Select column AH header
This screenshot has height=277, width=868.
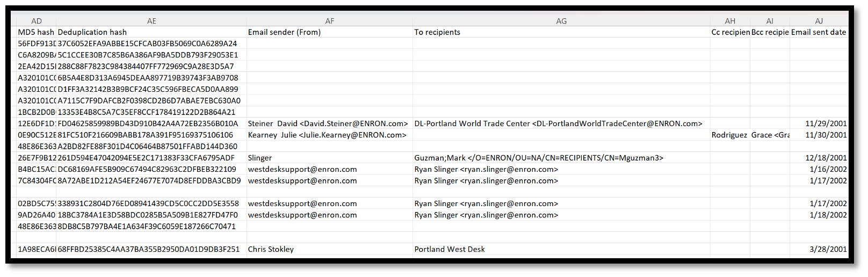click(x=730, y=21)
